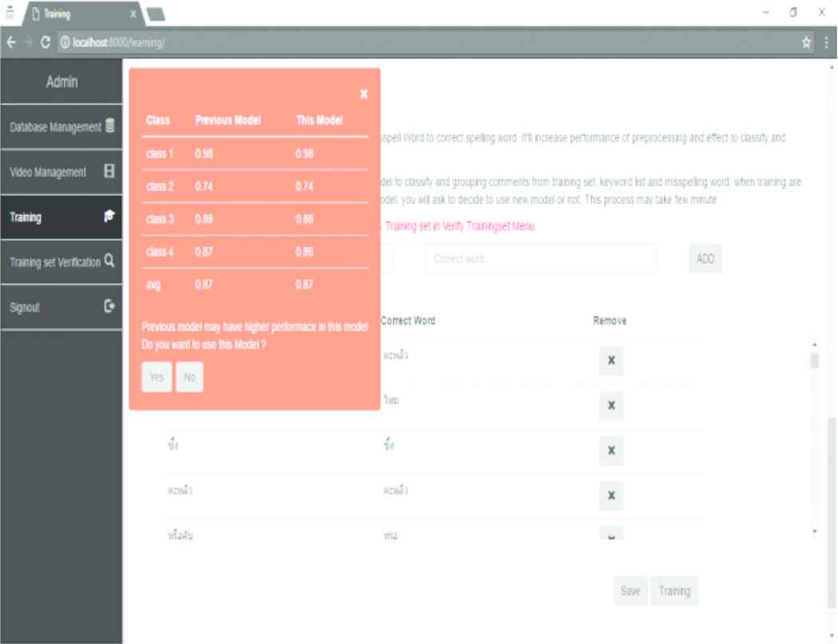Click the magnifier icon for Training set Verification
Image resolution: width=838 pixels, height=644 pixels.
(x=110, y=261)
